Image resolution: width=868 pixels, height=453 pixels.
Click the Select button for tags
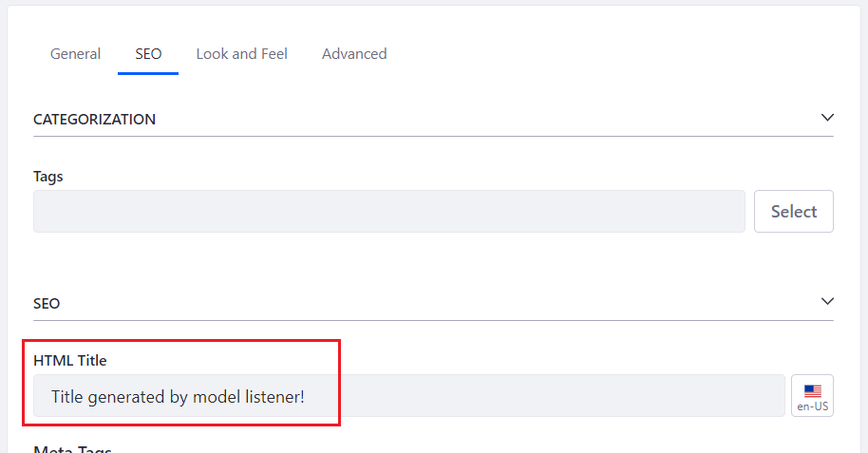(794, 211)
